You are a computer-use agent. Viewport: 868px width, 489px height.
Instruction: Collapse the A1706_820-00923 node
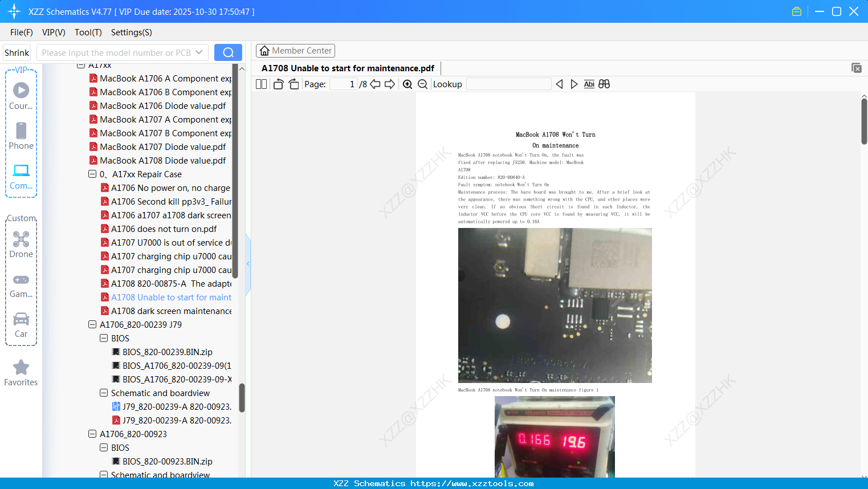[x=92, y=434]
